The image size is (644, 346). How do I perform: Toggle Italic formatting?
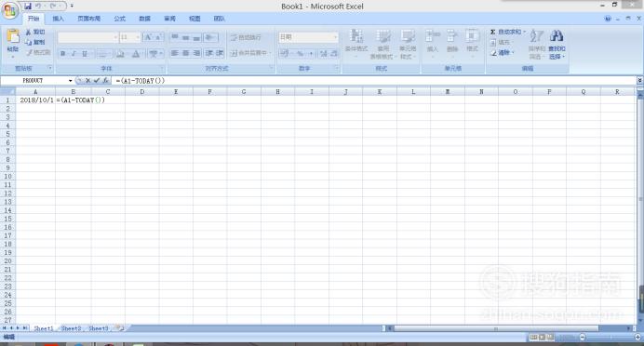coord(74,53)
